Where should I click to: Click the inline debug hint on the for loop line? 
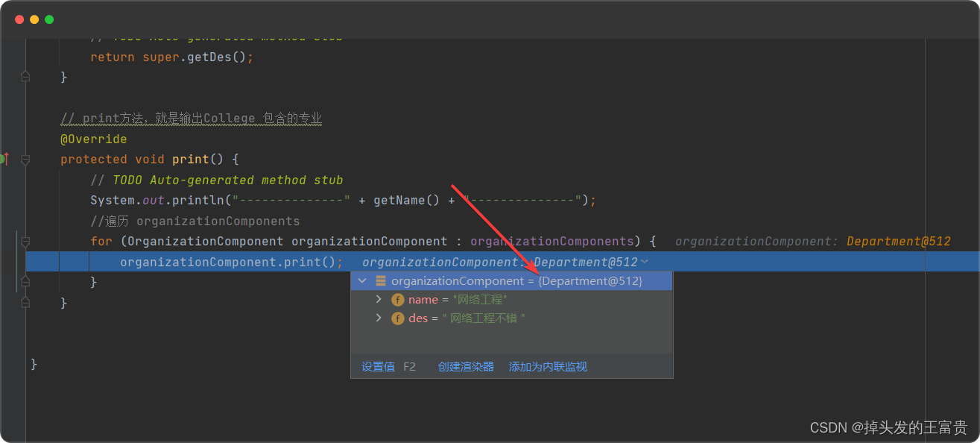coord(813,242)
